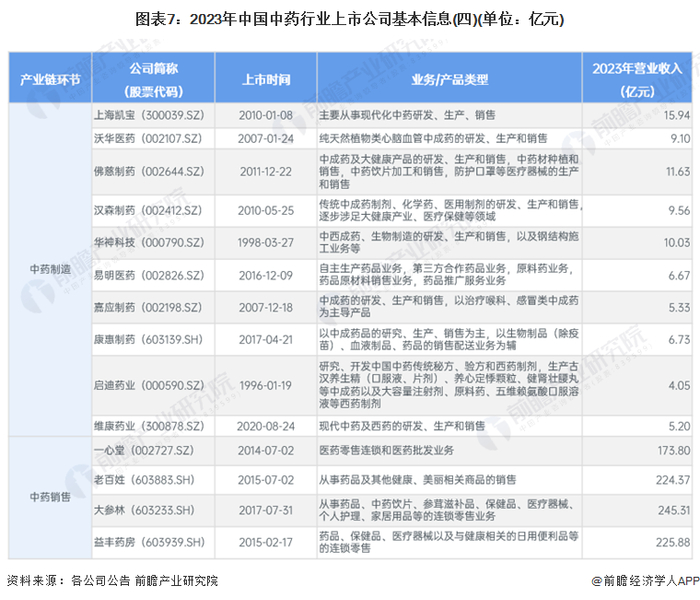Screen dimensions: 700x600
Task: Click revenue value 245.31
Action: (674, 510)
